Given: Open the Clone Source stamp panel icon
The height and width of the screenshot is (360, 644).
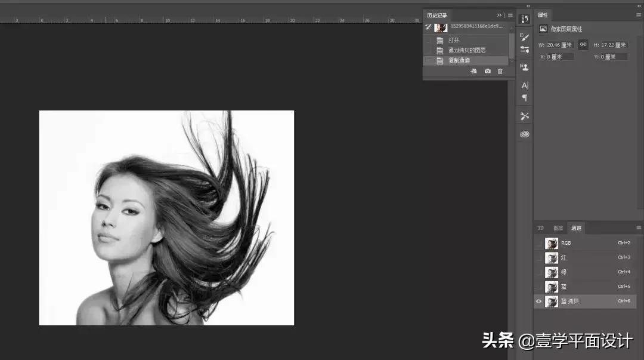Looking at the screenshot, I should [525, 67].
